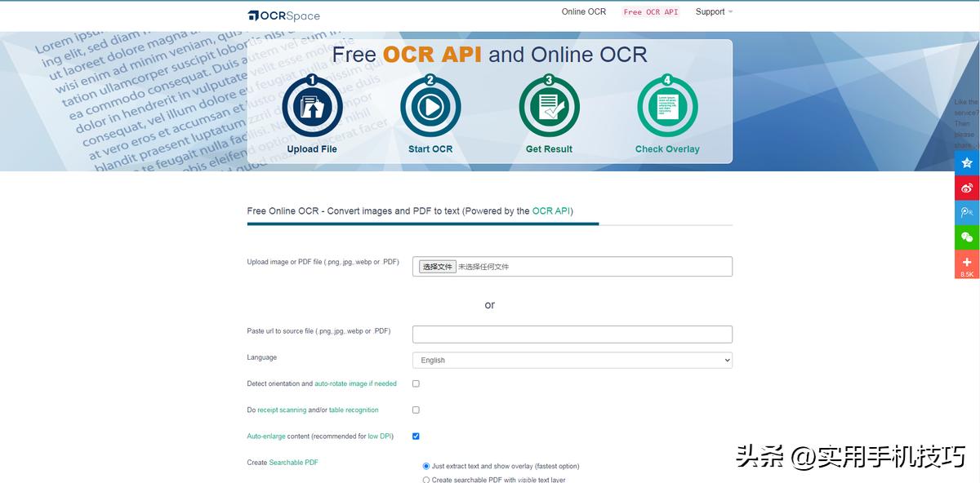Image resolution: width=980 pixels, height=483 pixels.
Task: Click the Get Result label
Action: click(x=549, y=149)
